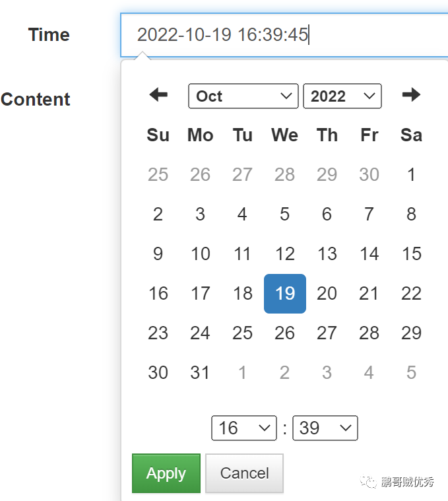Choose date 8 in Saturday column

(411, 215)
